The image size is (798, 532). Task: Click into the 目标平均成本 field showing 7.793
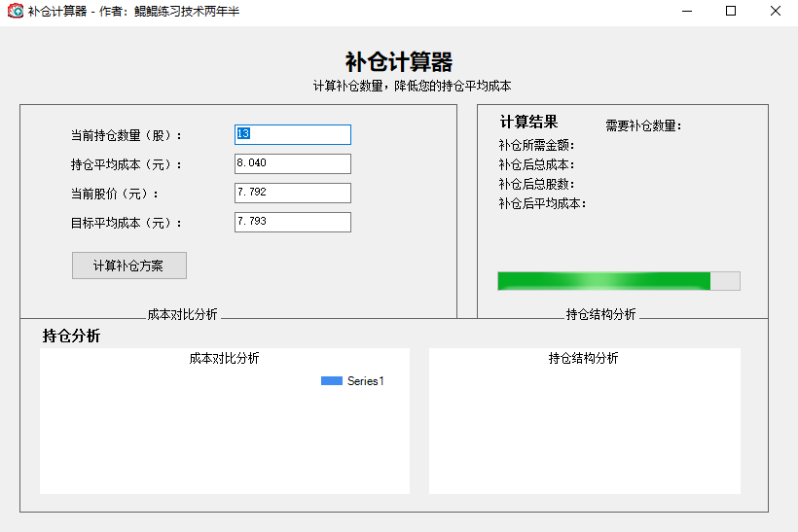(x=292, y=223)
